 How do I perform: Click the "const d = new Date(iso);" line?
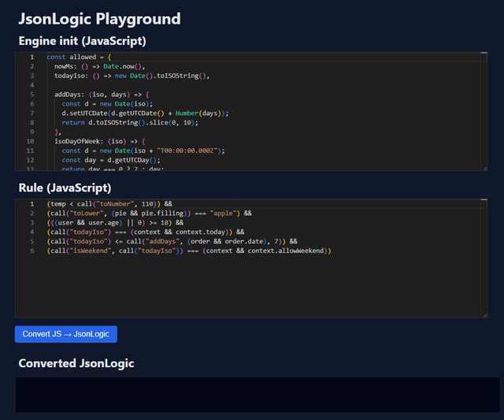point(107,104)
